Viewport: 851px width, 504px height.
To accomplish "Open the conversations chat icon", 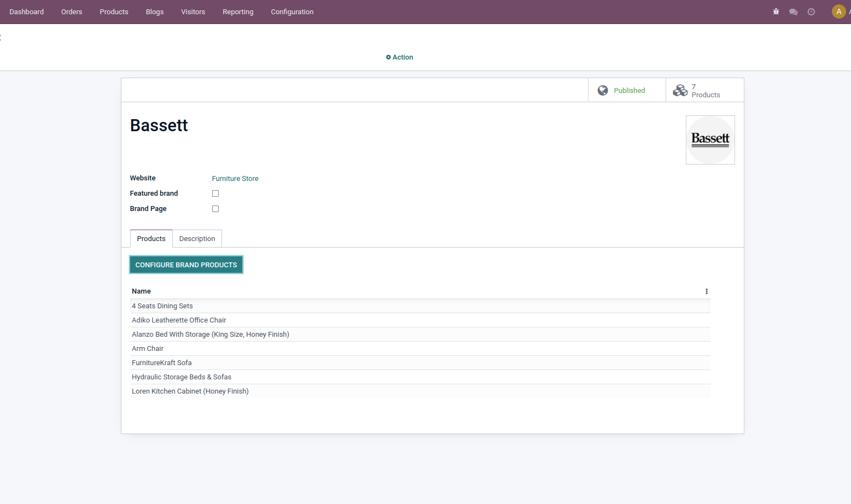I will click(x=793, y=11).
